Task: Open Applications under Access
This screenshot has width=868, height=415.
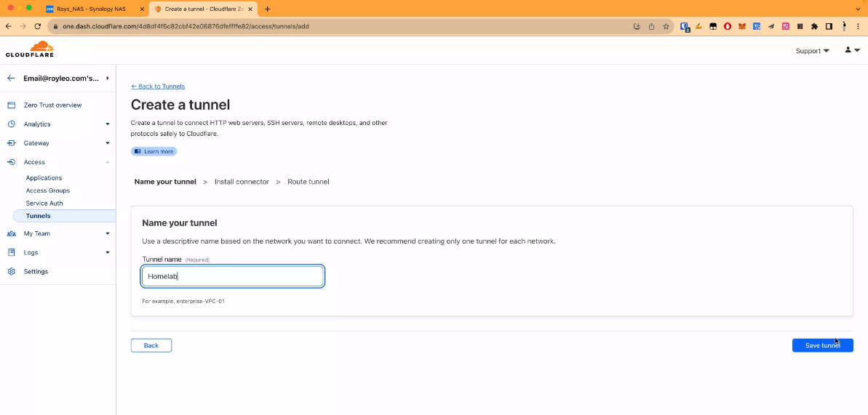Action: [x=44, y=178]
